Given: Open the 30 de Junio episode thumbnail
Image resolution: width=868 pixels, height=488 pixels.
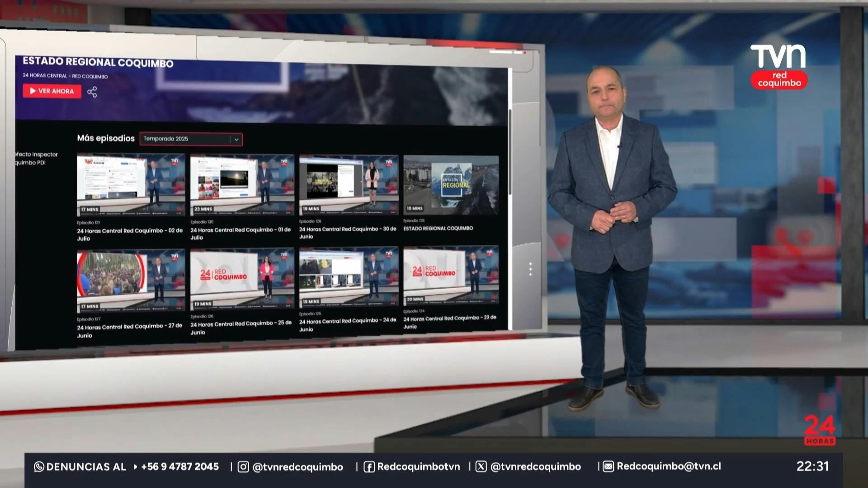Looking at the screenshot, I should pyautogui.click(x=349, y=184).
